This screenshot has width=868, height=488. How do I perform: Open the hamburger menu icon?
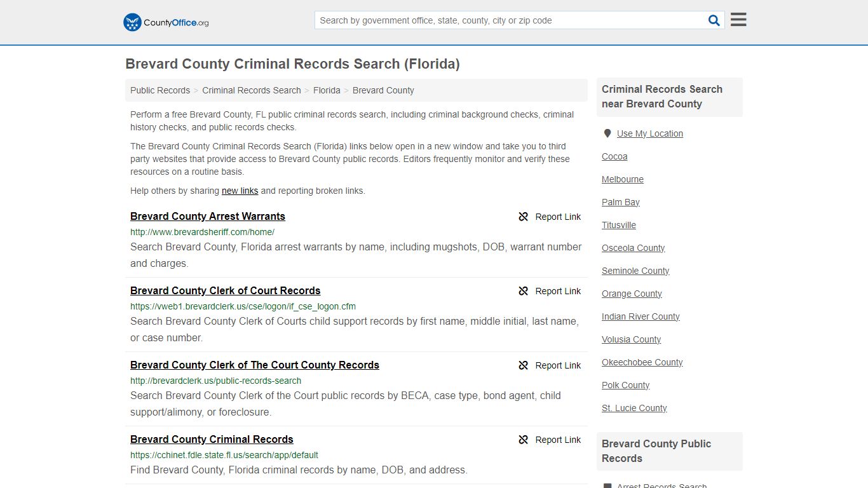[x=738, y=20]
